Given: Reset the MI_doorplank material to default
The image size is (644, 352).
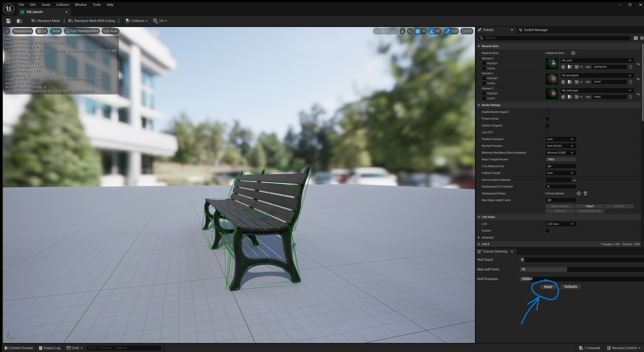Looking at the screenshot, I should point(638,79).
